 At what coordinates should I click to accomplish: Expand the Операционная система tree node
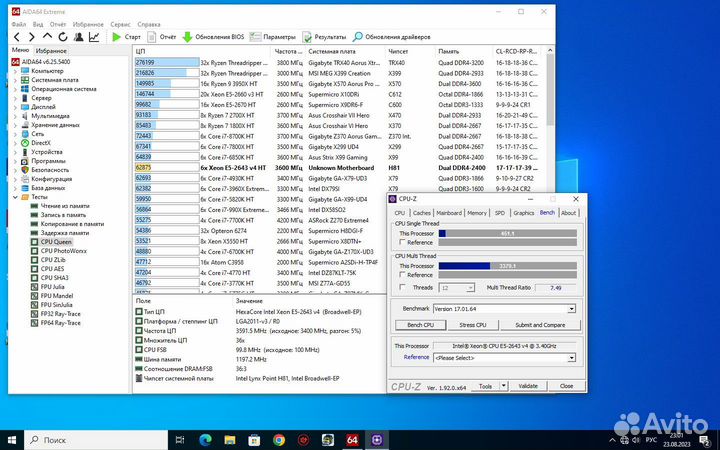[x=15, y=89]
